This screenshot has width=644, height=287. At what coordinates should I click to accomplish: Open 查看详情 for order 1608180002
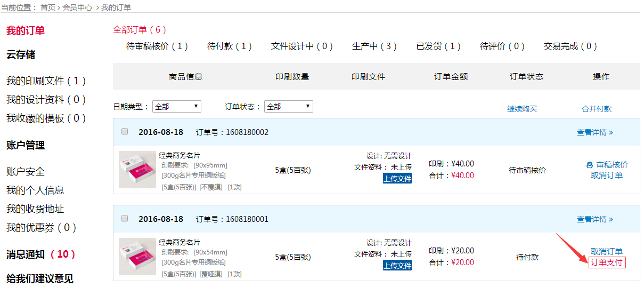coord(594,132)
